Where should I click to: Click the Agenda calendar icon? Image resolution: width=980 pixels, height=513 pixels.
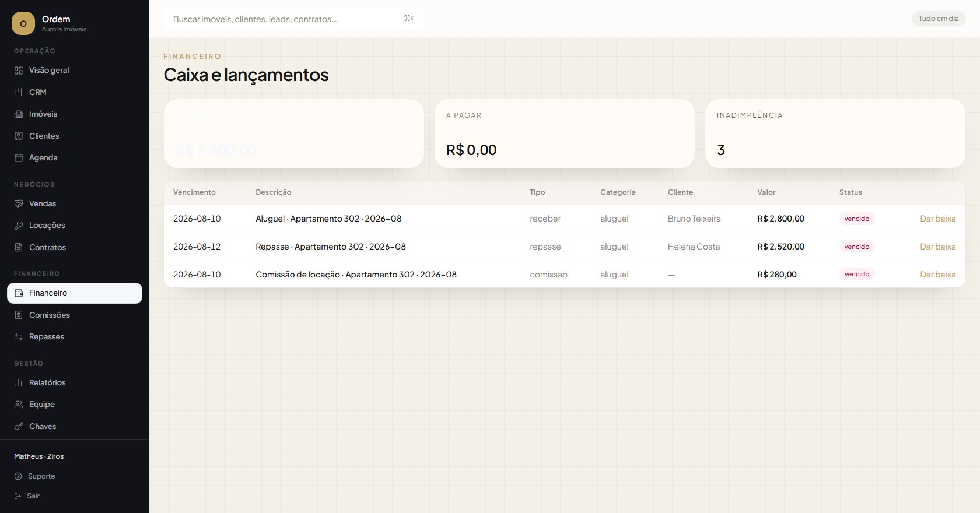(x=19, y=158)
